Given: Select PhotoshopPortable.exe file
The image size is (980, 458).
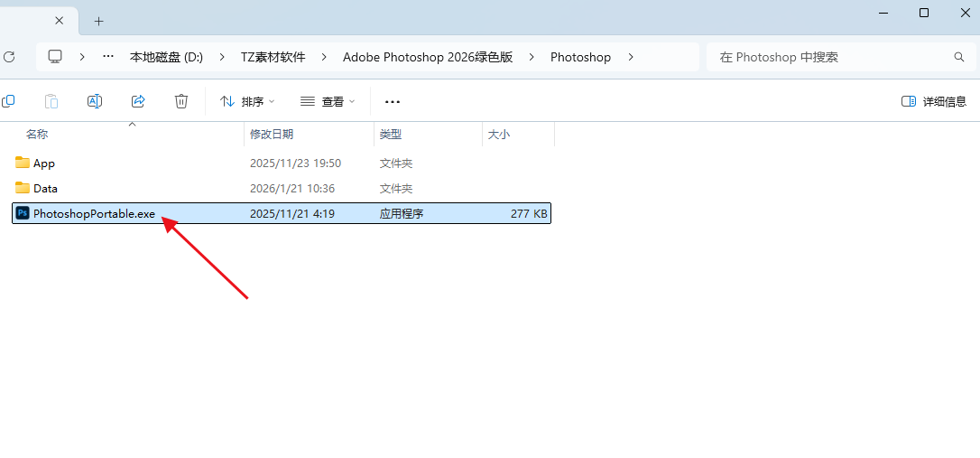Looking at the screenshot, I should point(282,213).
